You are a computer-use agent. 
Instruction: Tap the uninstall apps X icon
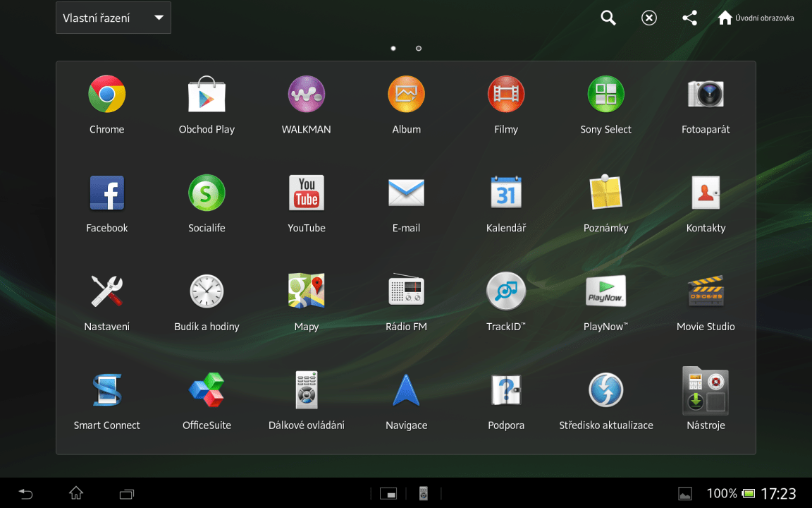coord(649,18)
